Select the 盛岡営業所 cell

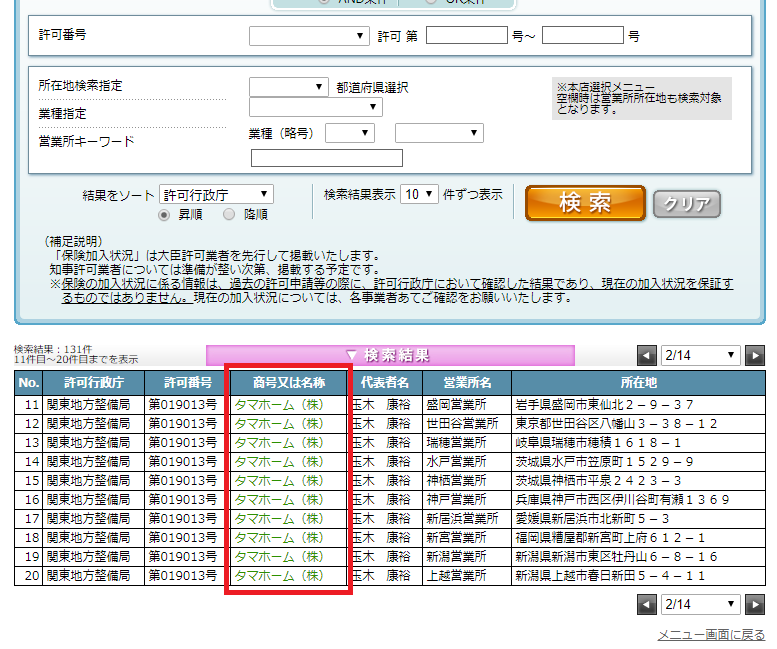[x=467, y=405]
